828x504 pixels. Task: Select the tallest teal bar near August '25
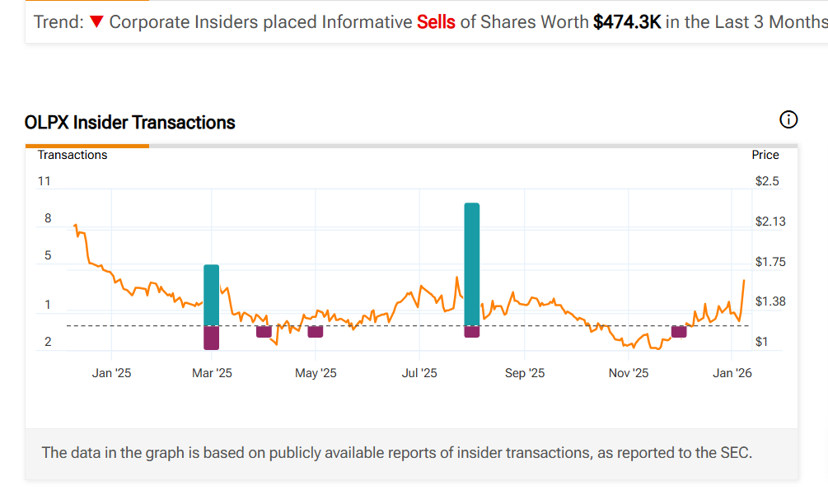click(471, 264)
